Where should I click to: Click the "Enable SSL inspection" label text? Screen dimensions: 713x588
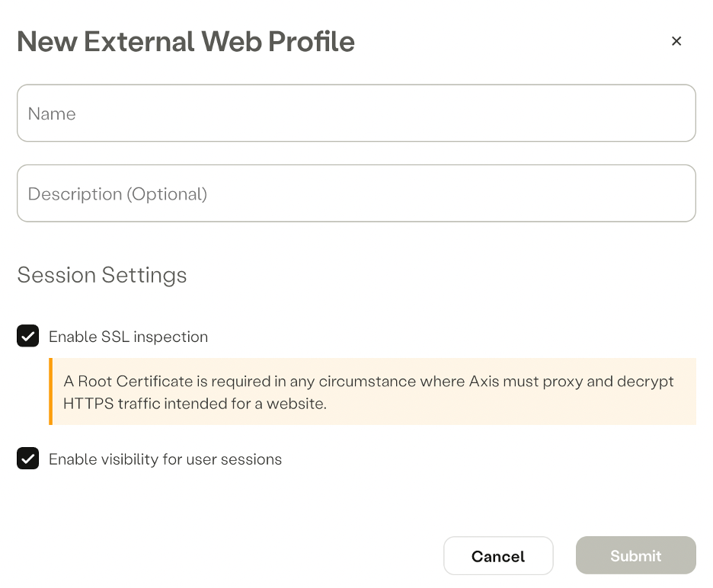click(128, 337)
